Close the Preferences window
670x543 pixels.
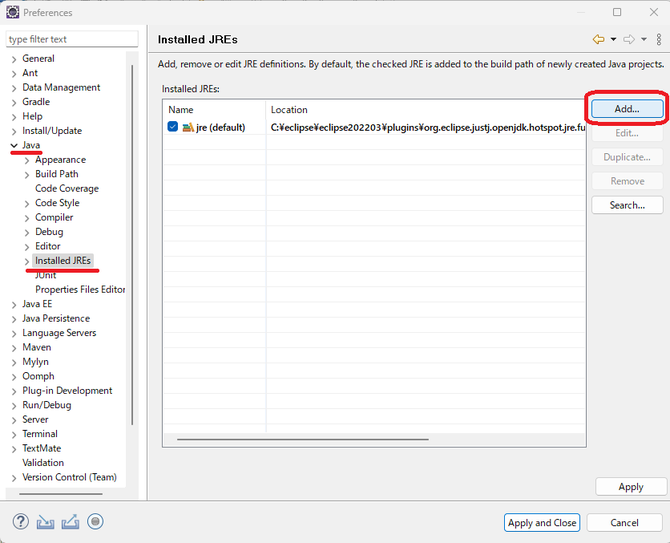pos(654,12)
